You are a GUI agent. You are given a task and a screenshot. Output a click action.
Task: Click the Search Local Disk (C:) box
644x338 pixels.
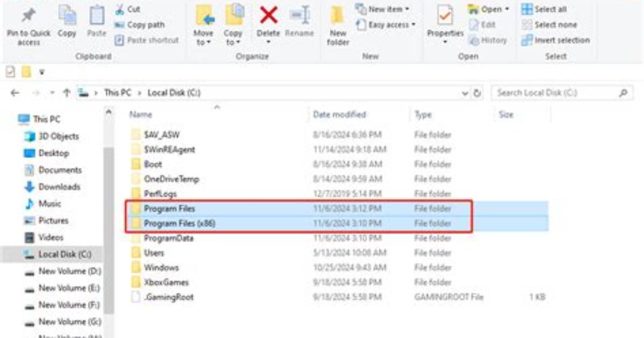pyautogui.click(x=562, y=93)
